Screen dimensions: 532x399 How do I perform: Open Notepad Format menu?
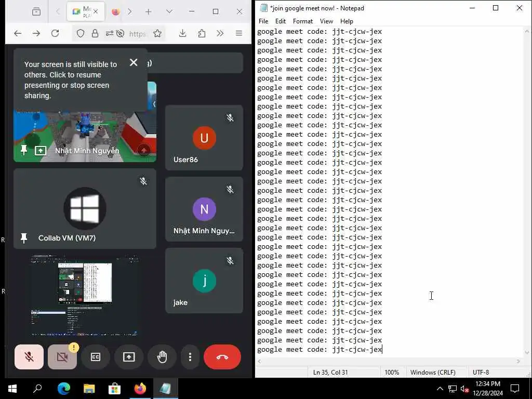click(303, 21)
